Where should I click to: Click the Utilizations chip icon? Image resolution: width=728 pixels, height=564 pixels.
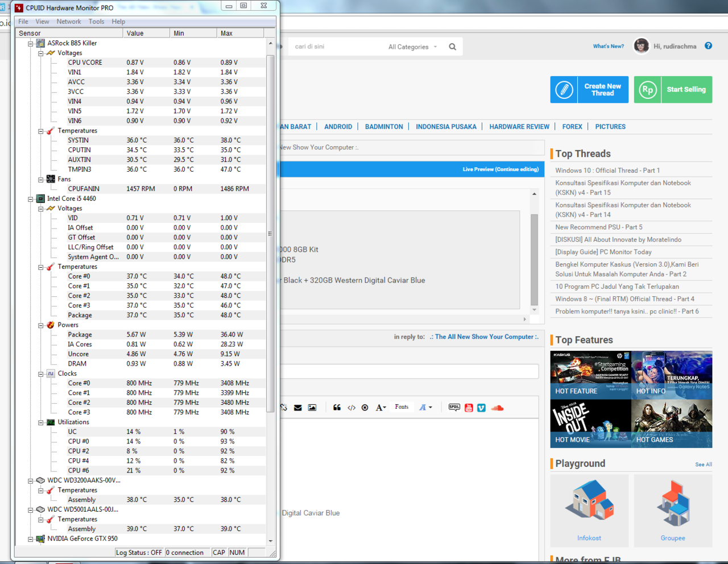tap(51, 422)
